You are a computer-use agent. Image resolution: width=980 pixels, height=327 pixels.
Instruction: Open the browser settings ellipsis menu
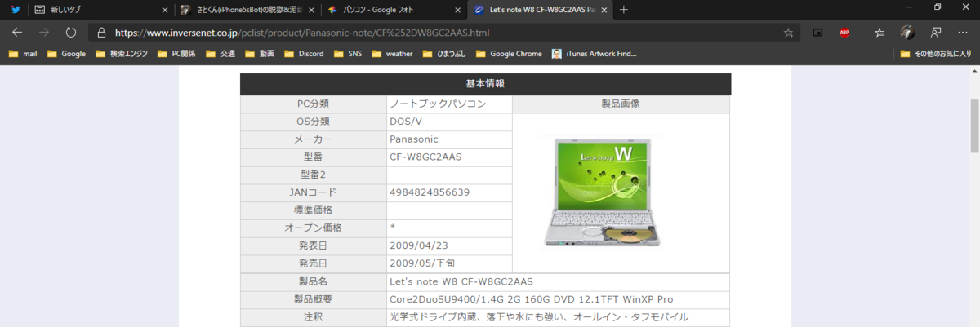[962, 33]
